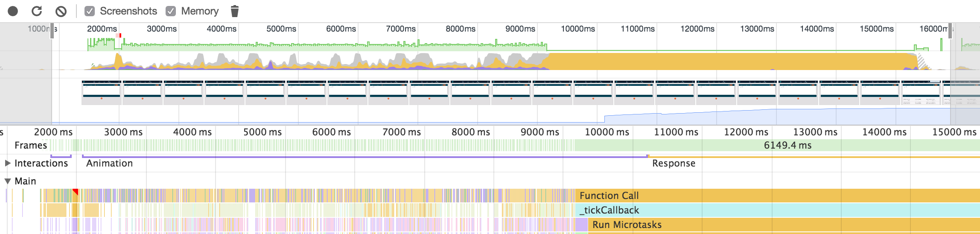Click the red warning triangle in Main track
The height and width of the screenshot is (234, 980).
76,192
